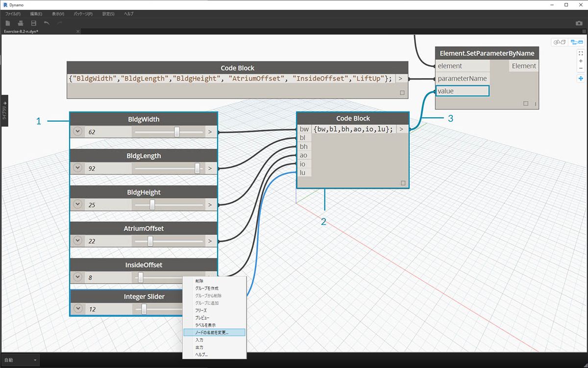Choose ノードの名前を変更... in the context menu
The width and height of the screenshot is (588, 368).
pos(214,333)
